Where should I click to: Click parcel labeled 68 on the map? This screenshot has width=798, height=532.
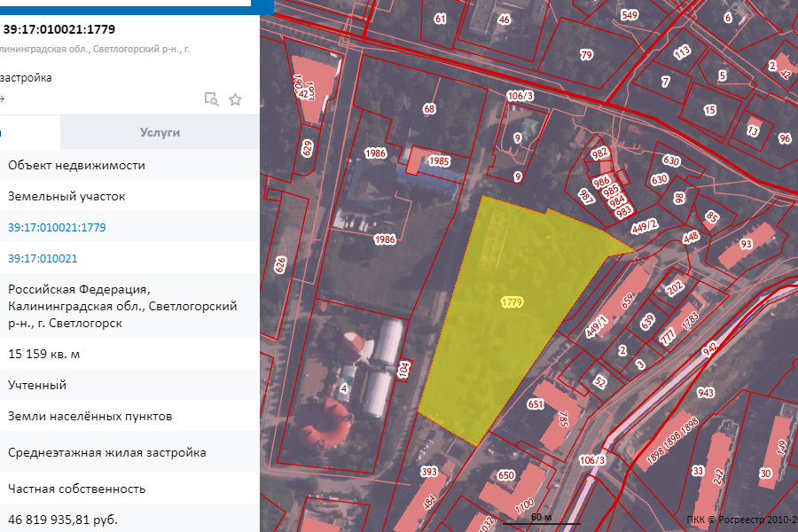tap(430, 109)
